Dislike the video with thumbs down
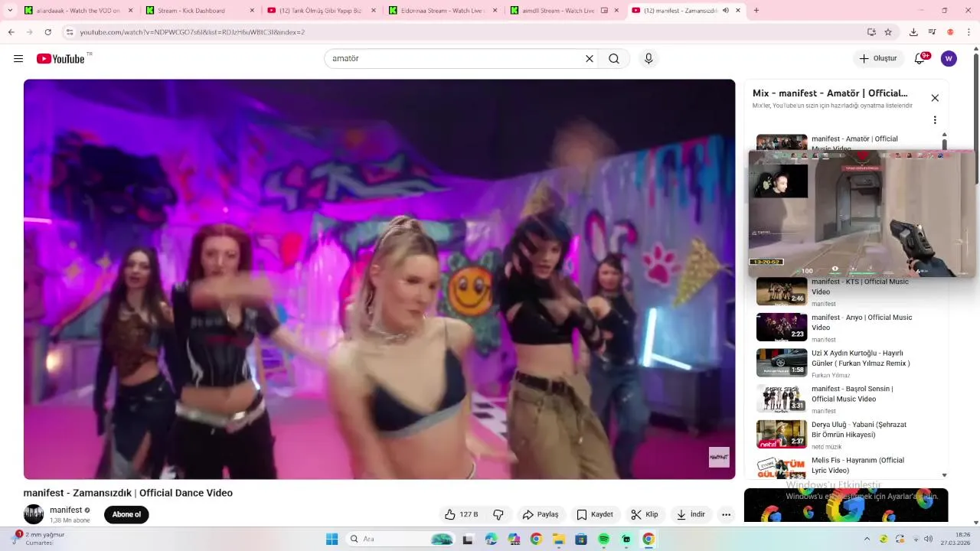 [498, 514]
